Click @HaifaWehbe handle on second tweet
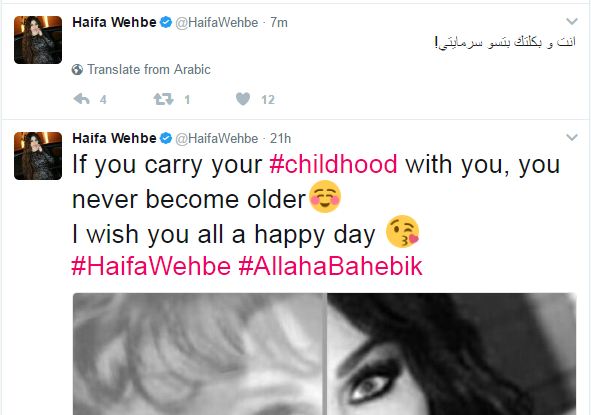Image resolution: width=591 pixels, height=415 pixels. (217, 139)
